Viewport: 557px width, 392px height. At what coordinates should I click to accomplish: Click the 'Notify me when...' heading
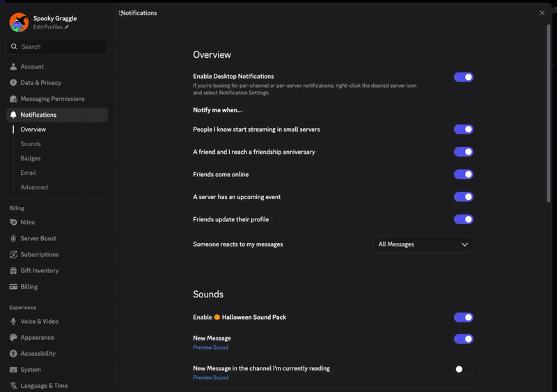[217, 110]
